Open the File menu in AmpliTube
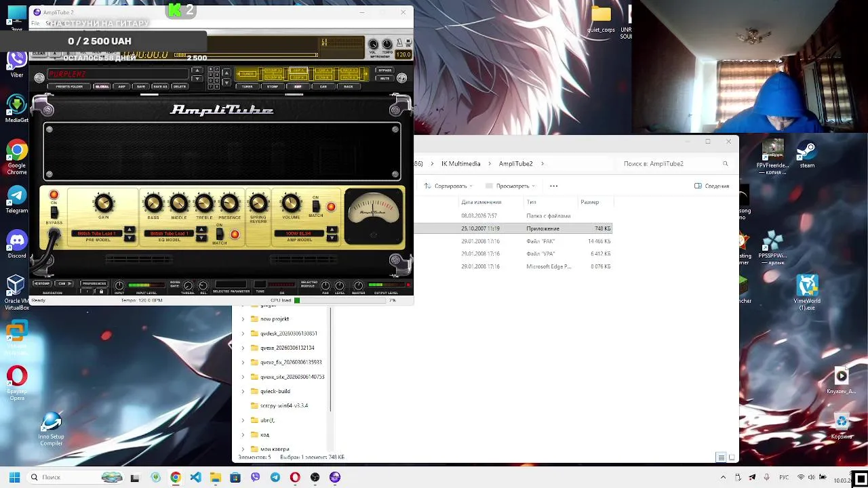Image resolution: width=868 pixels, height=488 pixels. [x=35, y=24]
